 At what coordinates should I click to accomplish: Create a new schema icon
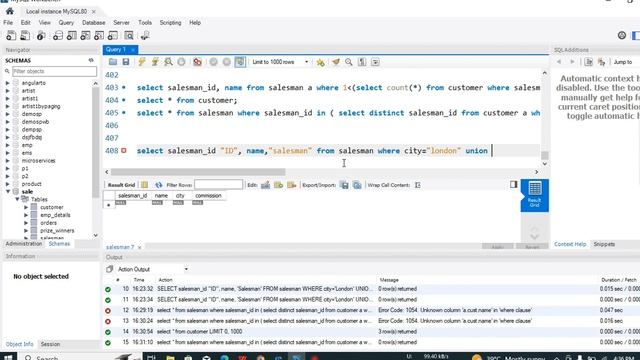coord(58,36)
